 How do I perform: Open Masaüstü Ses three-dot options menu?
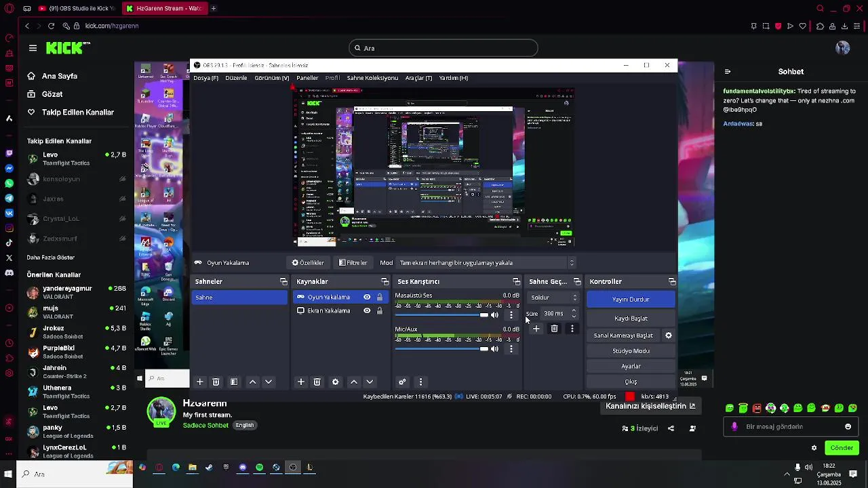[511, 315]
